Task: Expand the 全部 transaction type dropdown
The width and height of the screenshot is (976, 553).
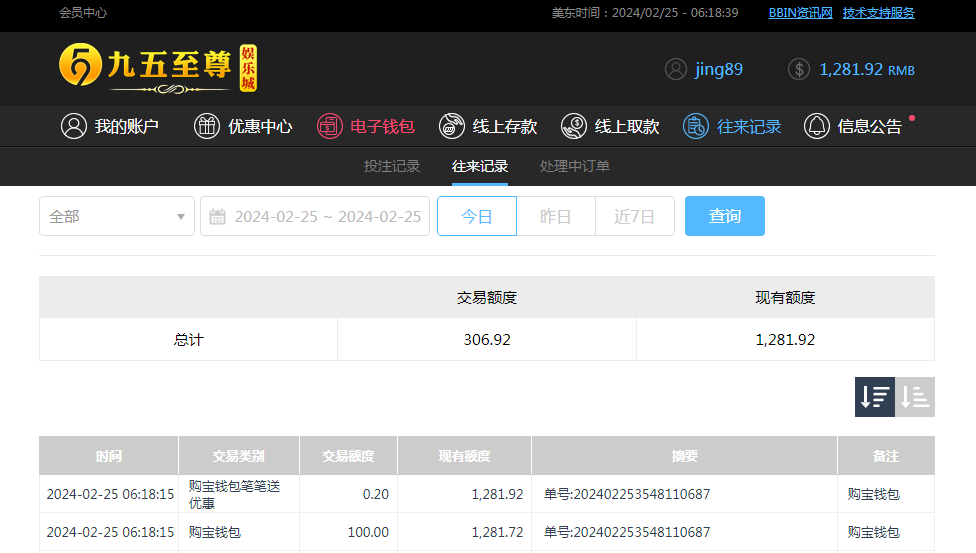Action: tap(117, 216)
